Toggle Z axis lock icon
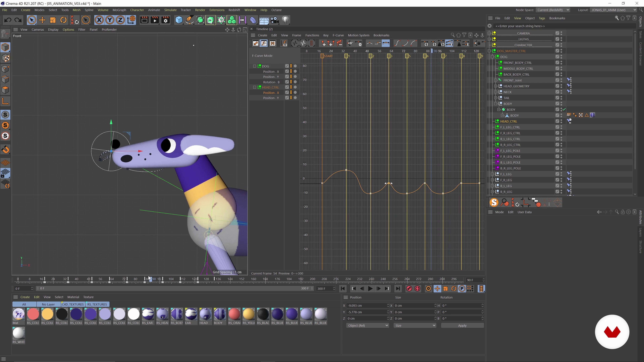 (x=120, y=20)
